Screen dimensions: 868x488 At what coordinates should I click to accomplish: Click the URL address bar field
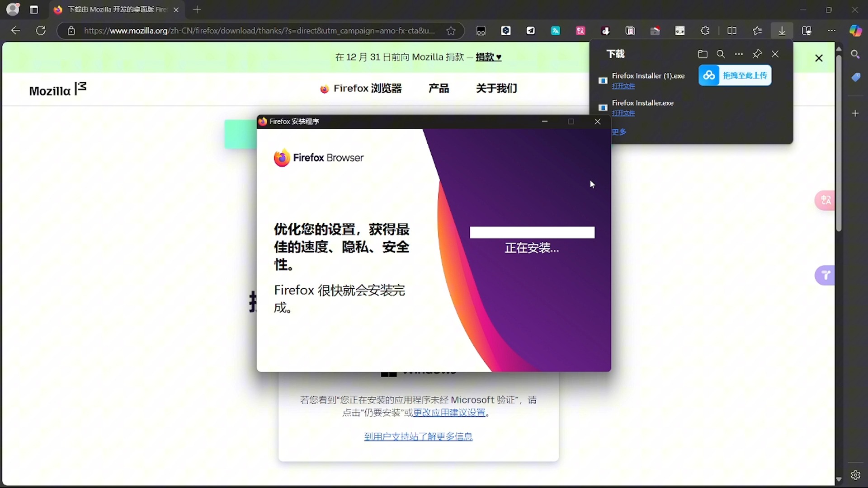pos(259,31)
